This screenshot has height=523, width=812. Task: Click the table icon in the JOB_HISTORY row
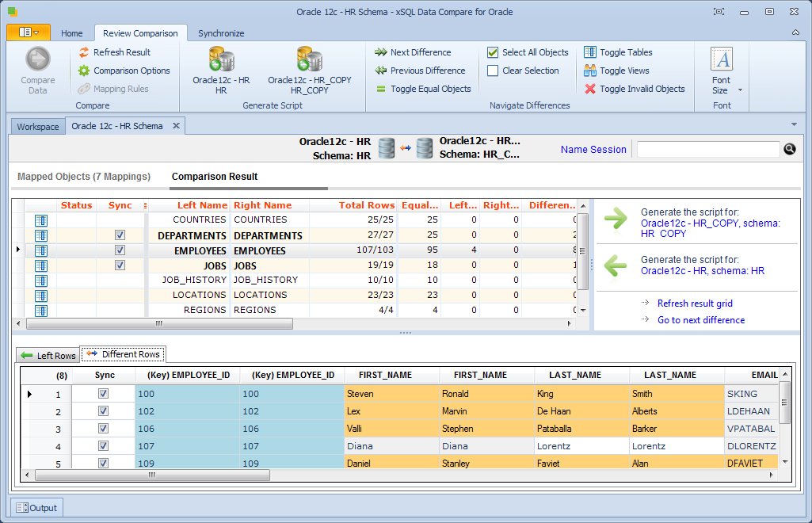(x=41, y=281)
